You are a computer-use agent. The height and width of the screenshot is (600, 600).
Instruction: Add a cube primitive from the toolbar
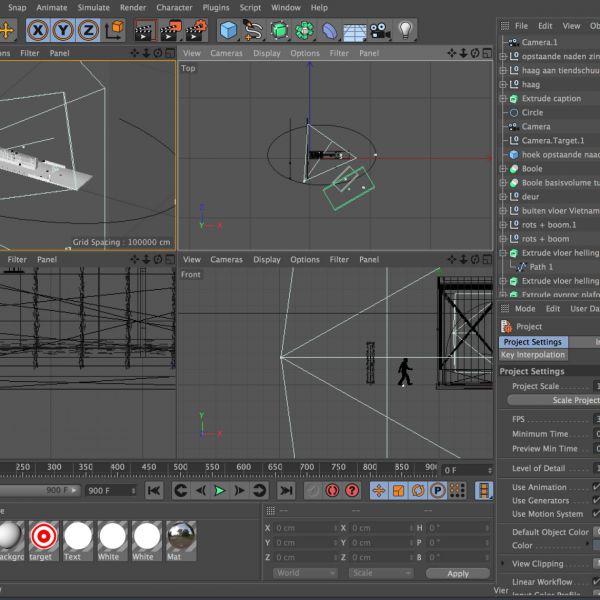tap(229, 30)
